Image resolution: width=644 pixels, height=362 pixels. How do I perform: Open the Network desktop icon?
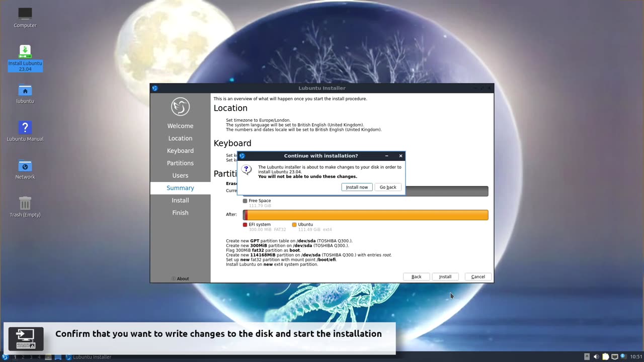coord(25,170)
